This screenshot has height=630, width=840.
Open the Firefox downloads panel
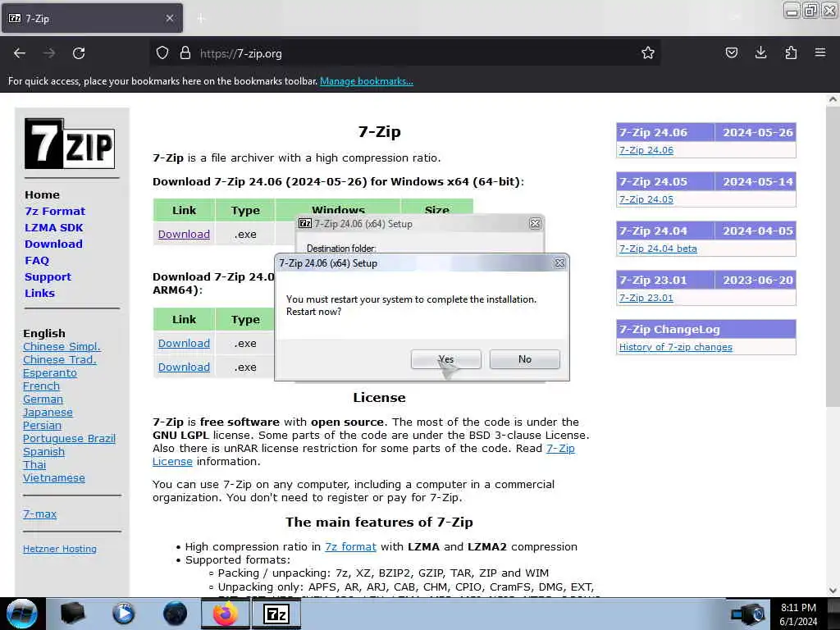760,53
